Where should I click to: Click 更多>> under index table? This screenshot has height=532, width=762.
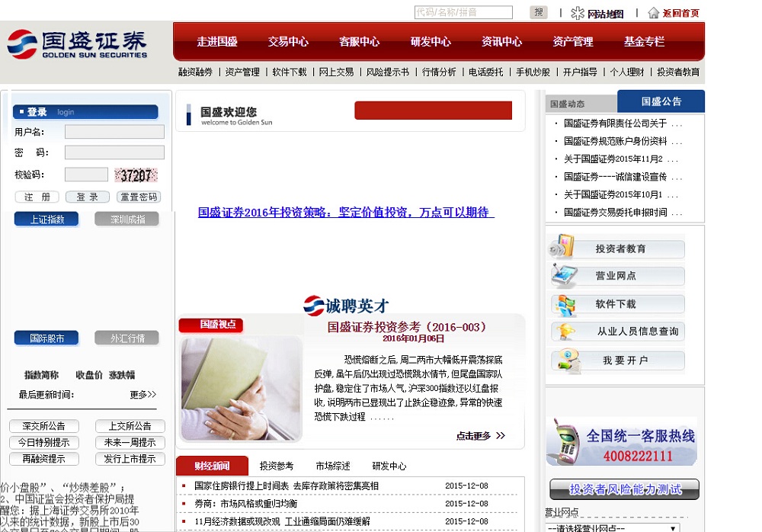tap(143, 394)
